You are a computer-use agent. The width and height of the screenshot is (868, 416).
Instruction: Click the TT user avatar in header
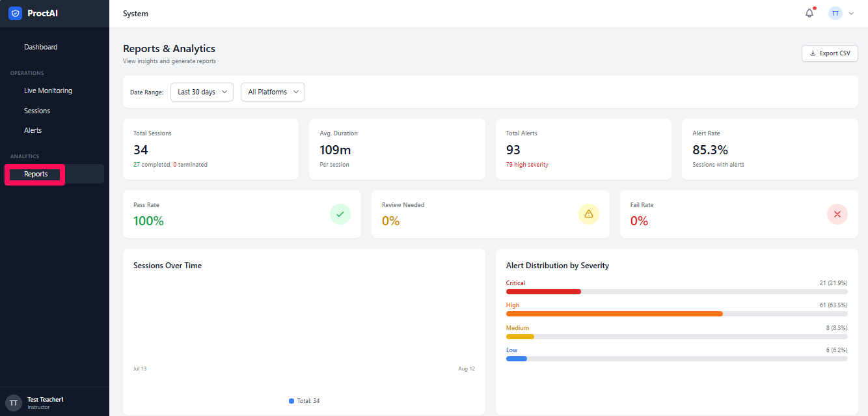coord(835,13)
